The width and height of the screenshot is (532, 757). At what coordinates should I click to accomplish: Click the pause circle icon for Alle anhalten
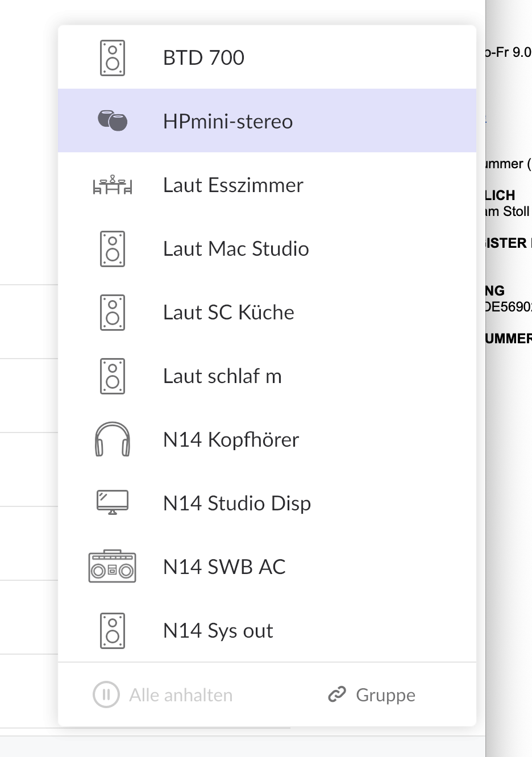(x=106, y=694)
